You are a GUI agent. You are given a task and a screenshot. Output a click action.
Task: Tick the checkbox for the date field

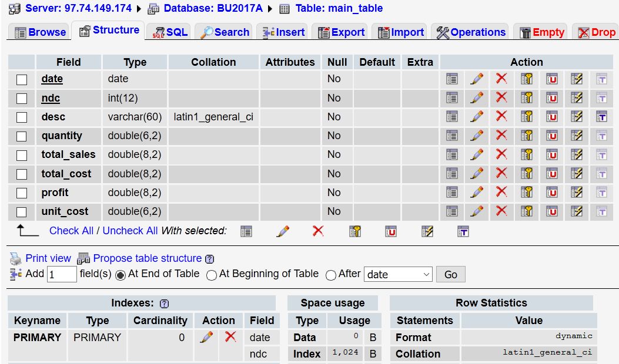pos(22,79)
